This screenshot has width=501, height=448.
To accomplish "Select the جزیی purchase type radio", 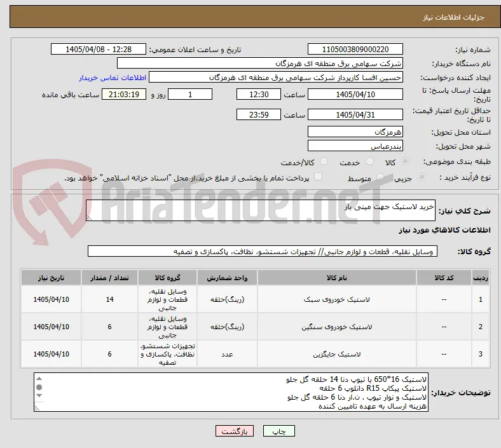I will 422,177.
